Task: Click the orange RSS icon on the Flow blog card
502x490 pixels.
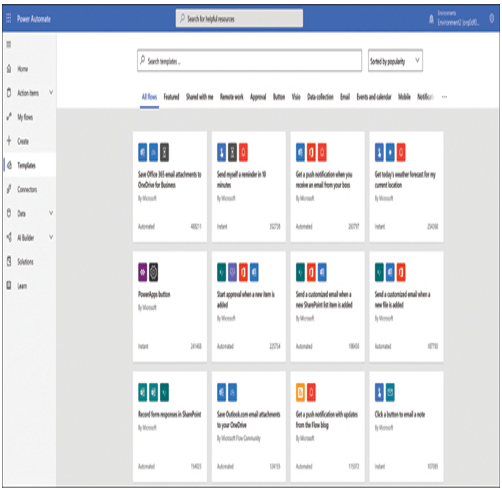Action: tap(300, 392)
